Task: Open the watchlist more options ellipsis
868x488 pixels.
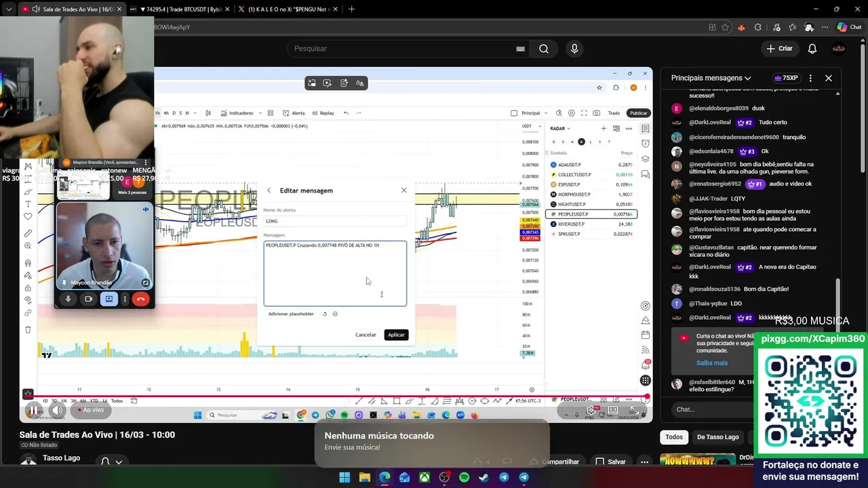Action: (629, 128)
